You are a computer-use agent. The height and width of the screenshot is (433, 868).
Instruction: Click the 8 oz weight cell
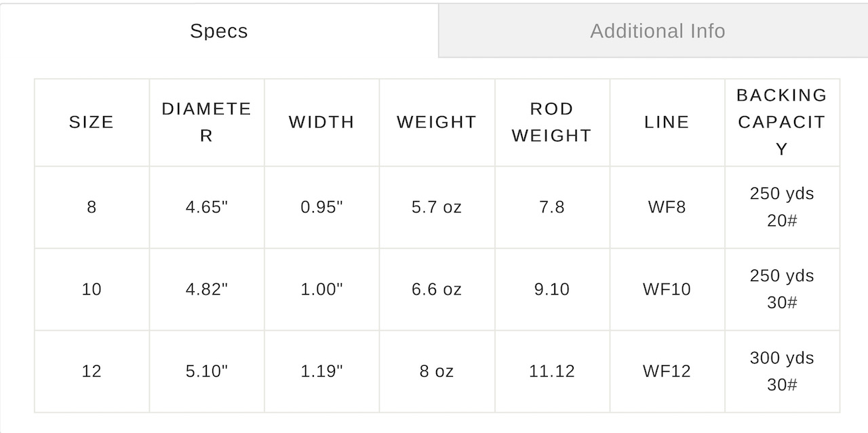click(x=437, y=371)
